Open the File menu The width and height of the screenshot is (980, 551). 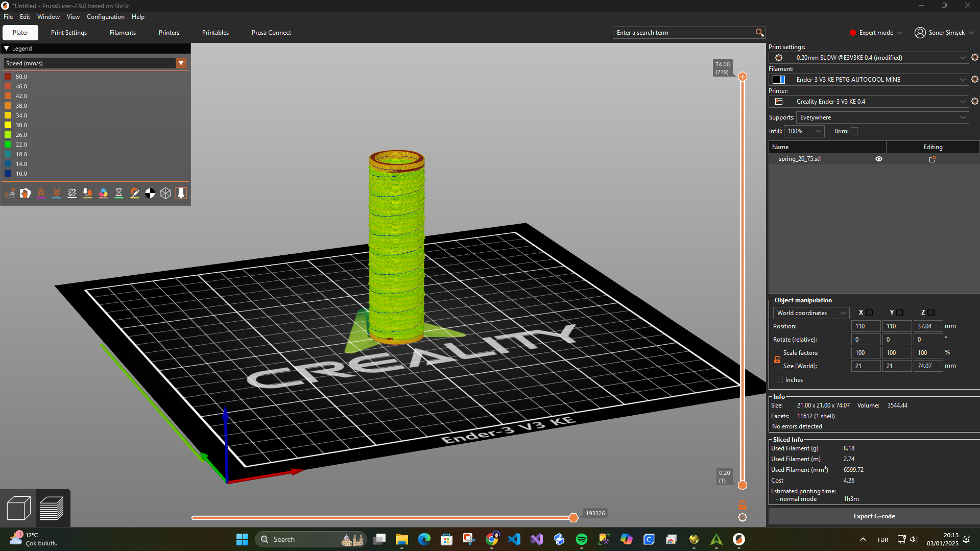(8, 17)
